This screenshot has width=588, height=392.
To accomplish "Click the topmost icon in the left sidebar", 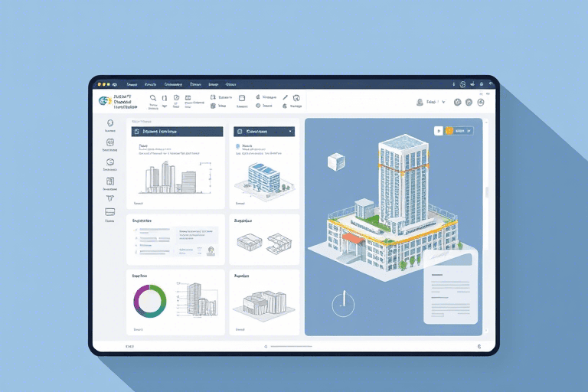I will click(109, 122).
